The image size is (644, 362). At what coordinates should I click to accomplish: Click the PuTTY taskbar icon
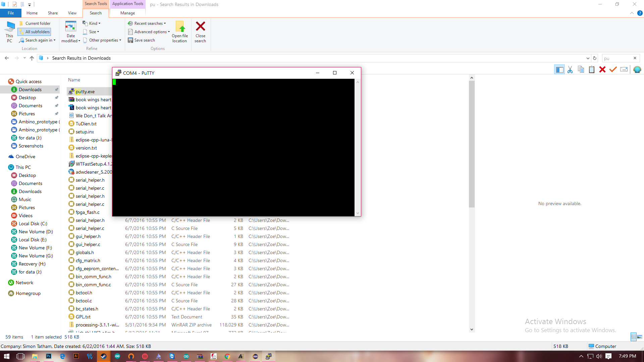point(269,356)
